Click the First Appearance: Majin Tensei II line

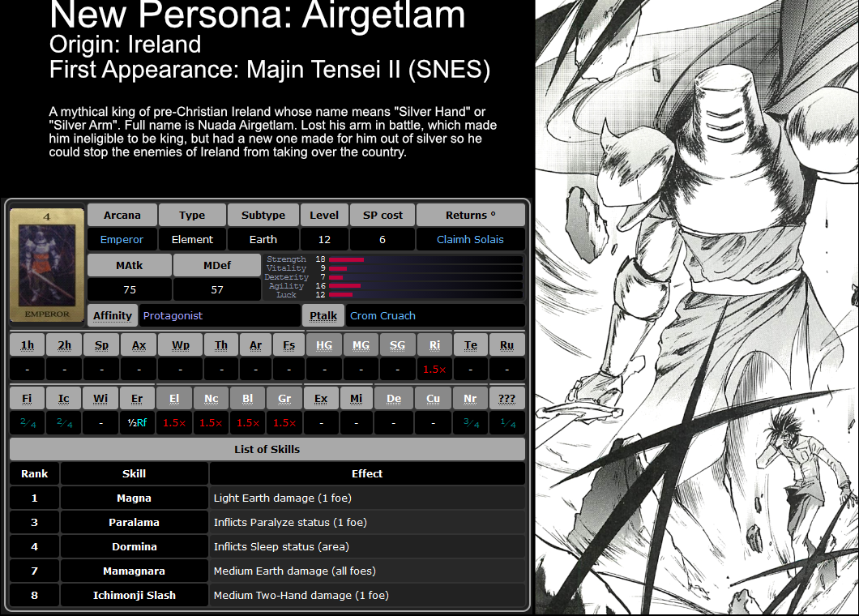pos(270,70)
